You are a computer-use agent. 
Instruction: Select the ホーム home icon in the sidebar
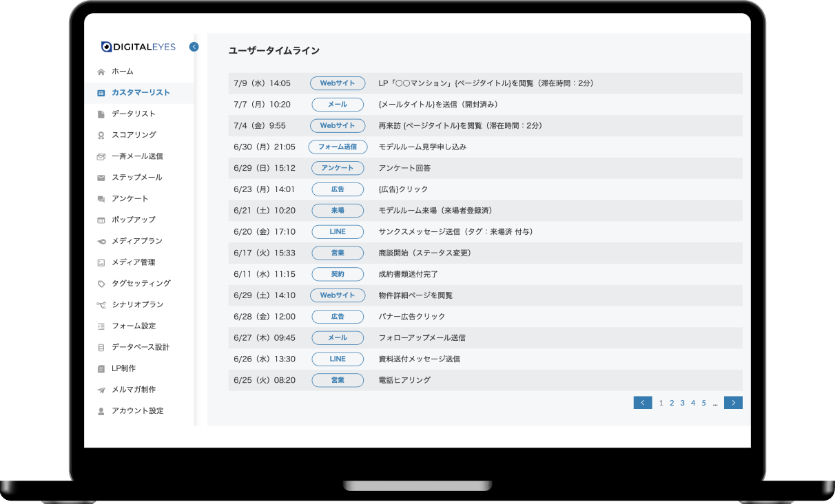tap(101, 71)
